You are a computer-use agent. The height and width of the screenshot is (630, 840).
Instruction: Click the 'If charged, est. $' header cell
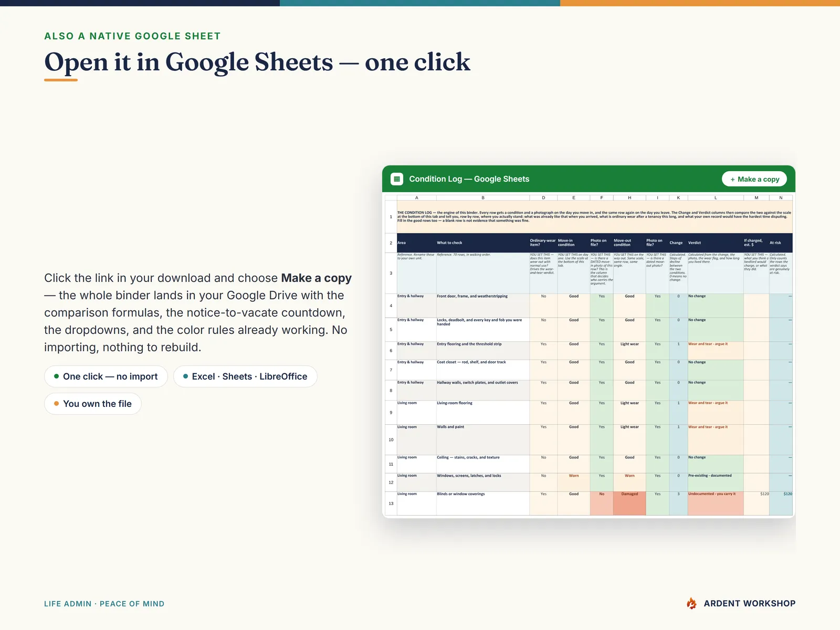(x=756, y=243)
